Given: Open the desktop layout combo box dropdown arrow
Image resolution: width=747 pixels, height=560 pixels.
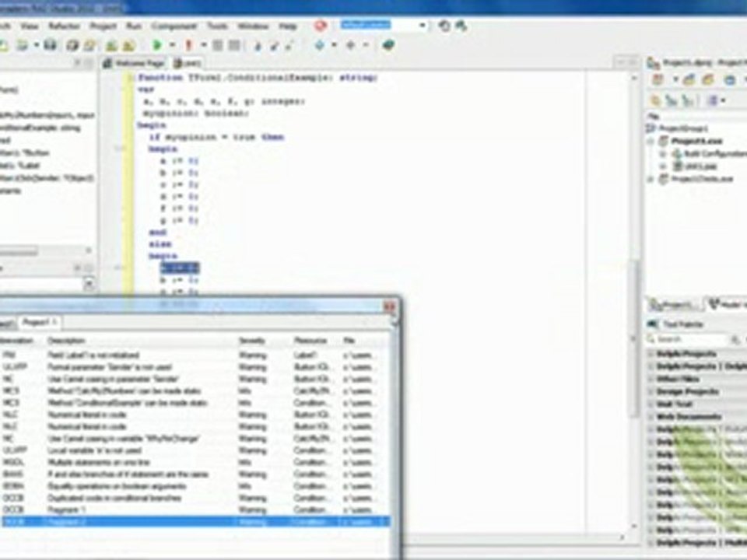Looking at the screenshot, I should pos(423,26).
